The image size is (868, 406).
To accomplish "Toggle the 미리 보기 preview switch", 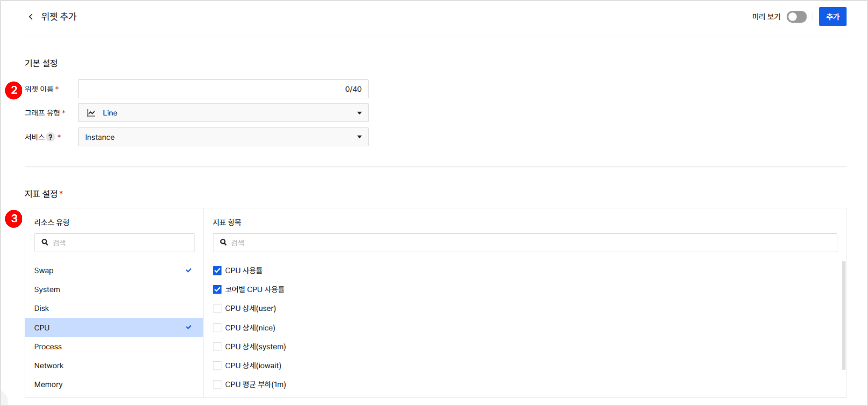I will [x=796, y=17].
